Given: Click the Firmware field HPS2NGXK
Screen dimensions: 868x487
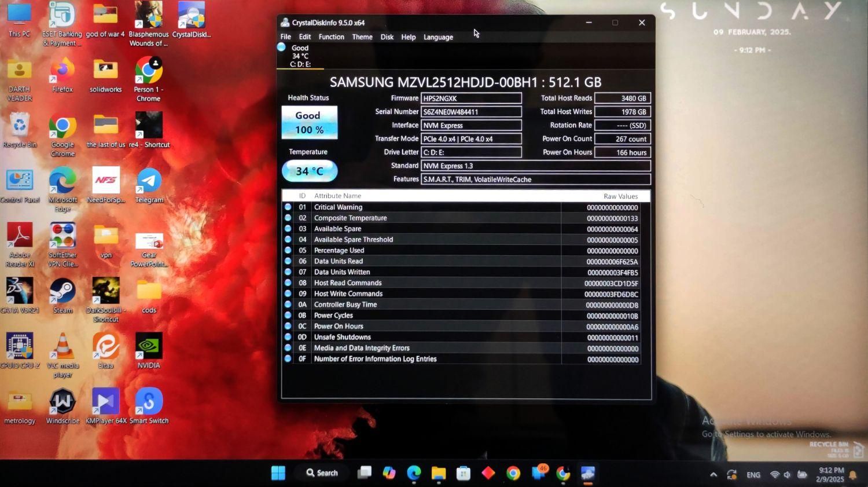Looking at the screenshot, I should pyautogui.click(x=471, y=98).
